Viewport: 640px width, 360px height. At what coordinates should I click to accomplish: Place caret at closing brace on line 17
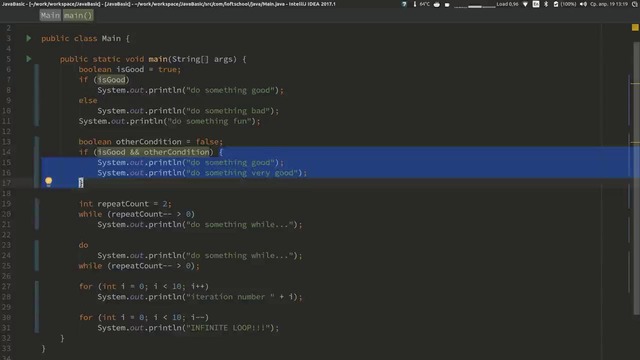click(81, 183)
